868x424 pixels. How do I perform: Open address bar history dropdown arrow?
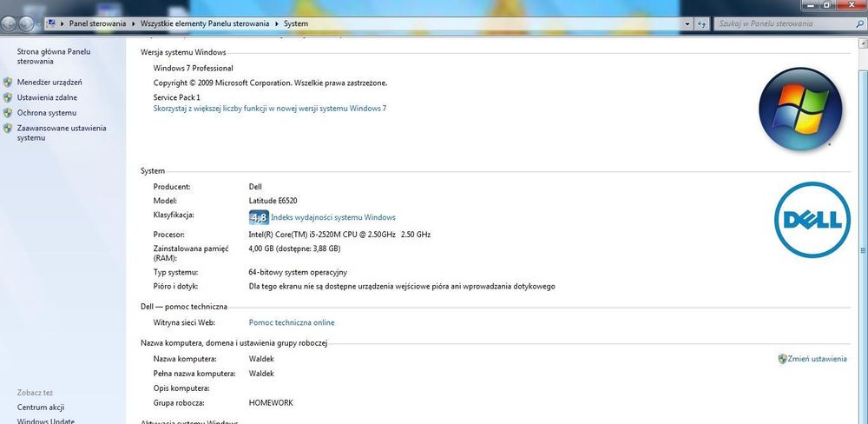point(687,23)
